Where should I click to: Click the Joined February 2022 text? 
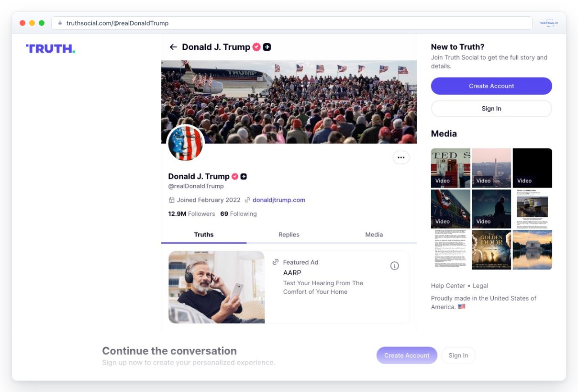209,200
